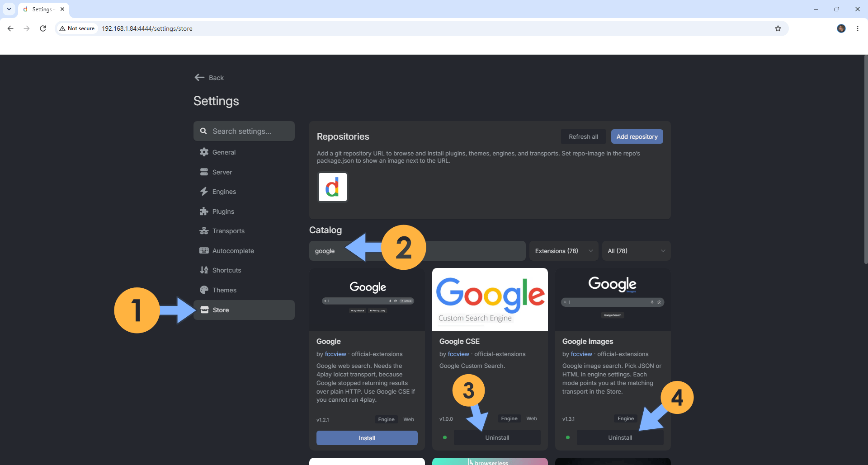Click the Engines lightning bolt icon
This screenshot has height=465, width=868.
(204, 192)
